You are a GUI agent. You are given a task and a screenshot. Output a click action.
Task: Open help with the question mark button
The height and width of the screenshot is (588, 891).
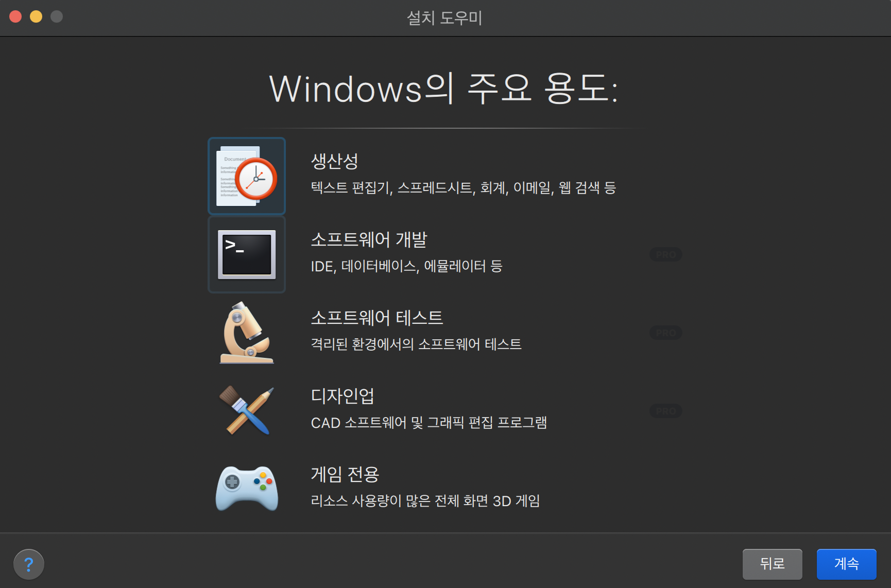coord(29,564)
